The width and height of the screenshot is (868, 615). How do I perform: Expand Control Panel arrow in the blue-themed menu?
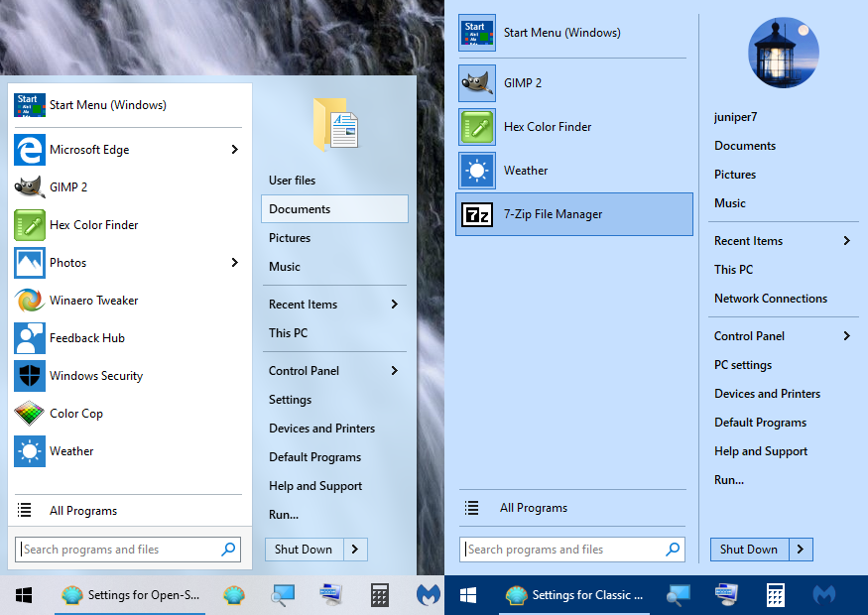[846, 336]
